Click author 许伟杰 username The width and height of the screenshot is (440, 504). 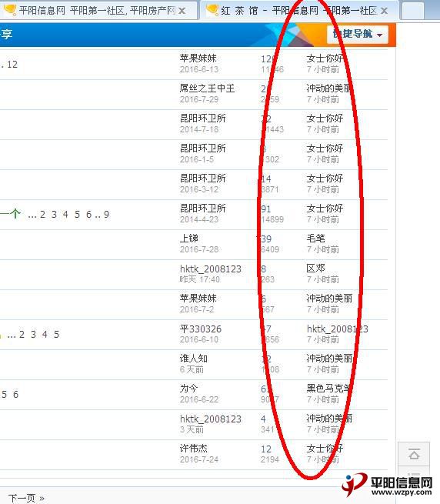tap(194, 449)
